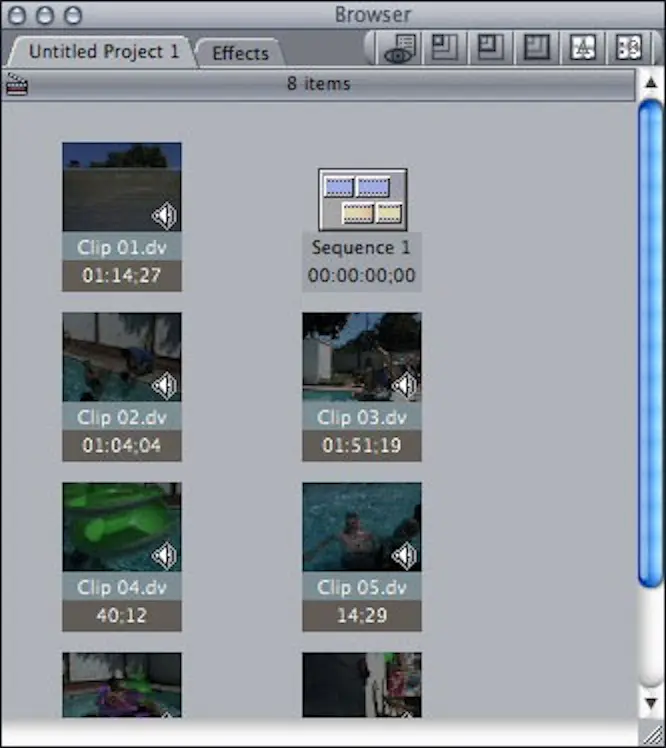Click the 8 items header text
Screen dimensions: 666x748
[x=319, y=83]
